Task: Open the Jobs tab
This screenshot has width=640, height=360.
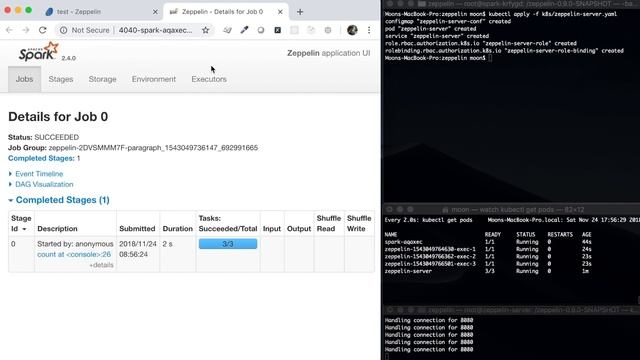Action: coord(24,79)
